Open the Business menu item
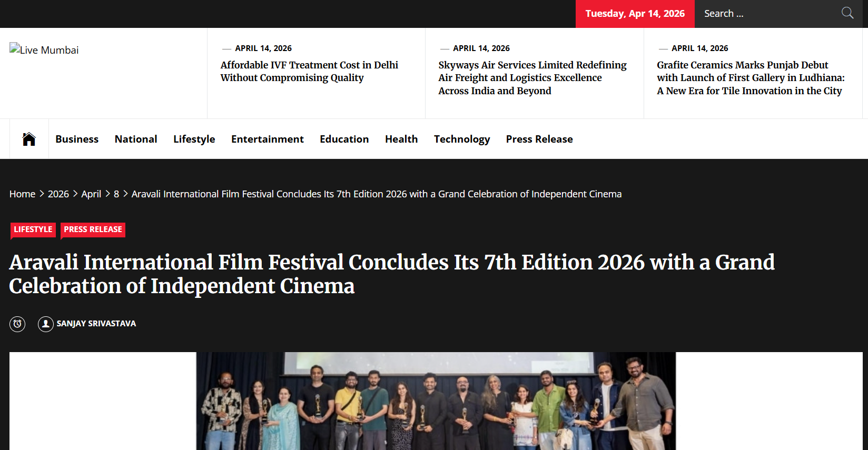 coord(77,139)
